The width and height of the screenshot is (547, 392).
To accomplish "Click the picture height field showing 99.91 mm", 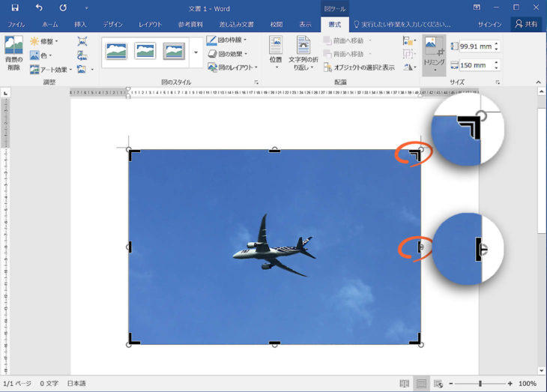I will 475,46.
